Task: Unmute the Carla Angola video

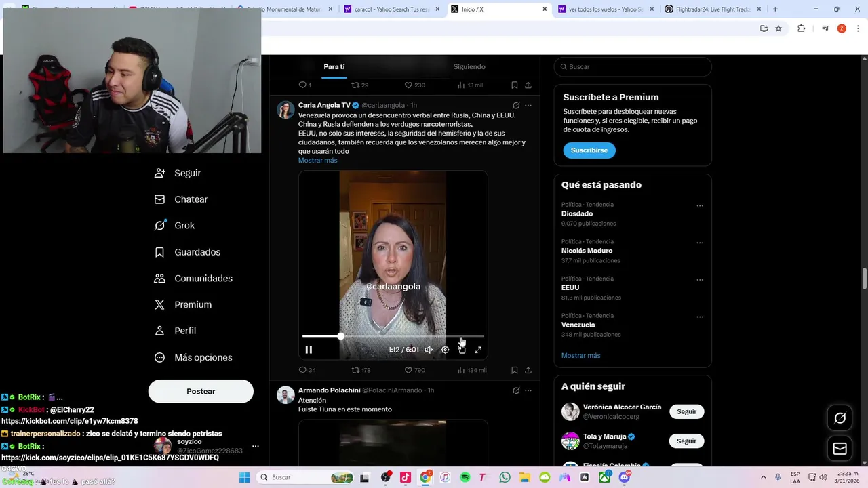Action: click(x=429, y=350)
